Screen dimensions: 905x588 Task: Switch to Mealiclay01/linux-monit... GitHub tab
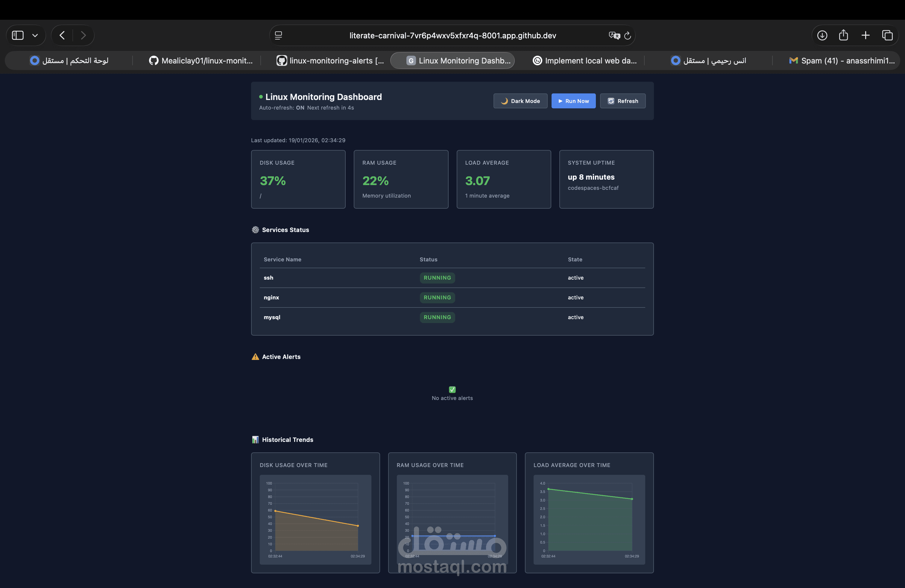tap(201, 60)
